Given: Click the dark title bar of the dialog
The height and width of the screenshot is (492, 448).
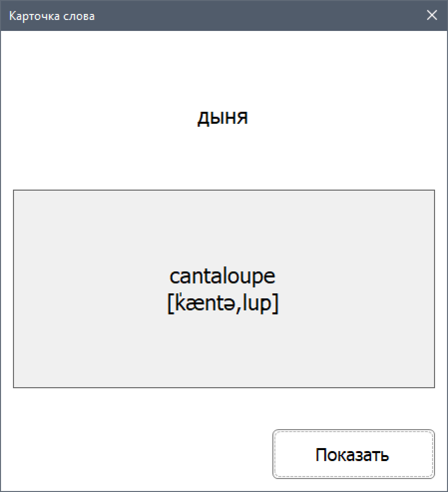Looking at the screenshot, I should [249, 15].
